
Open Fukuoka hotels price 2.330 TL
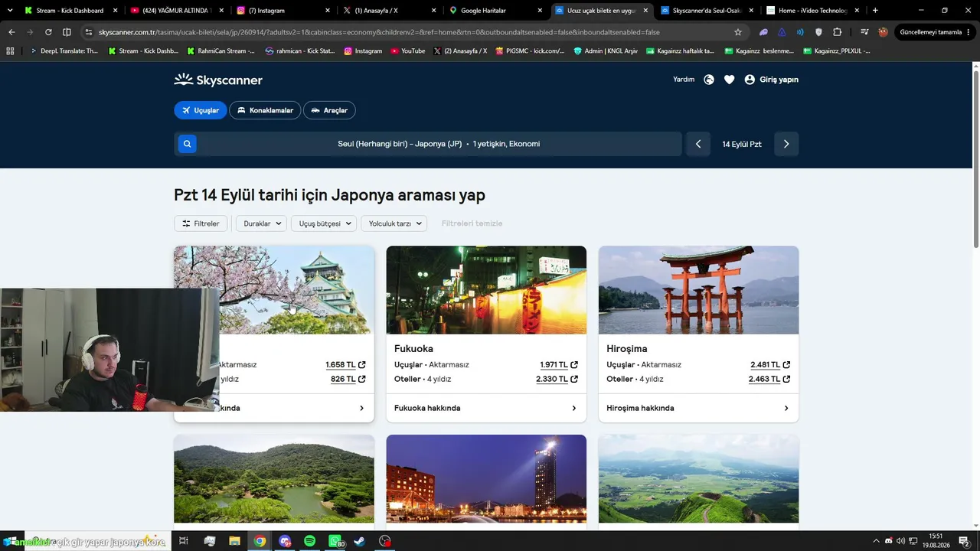click(557, 379)
